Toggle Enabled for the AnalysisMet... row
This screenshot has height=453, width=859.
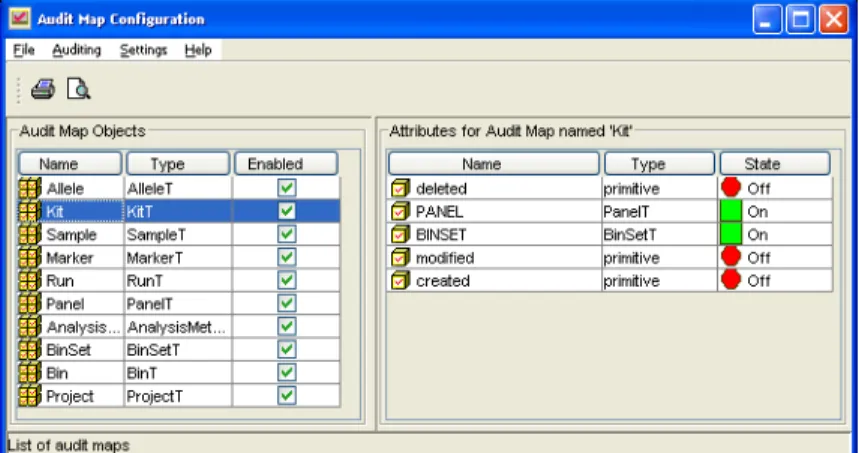click(287, 326)
